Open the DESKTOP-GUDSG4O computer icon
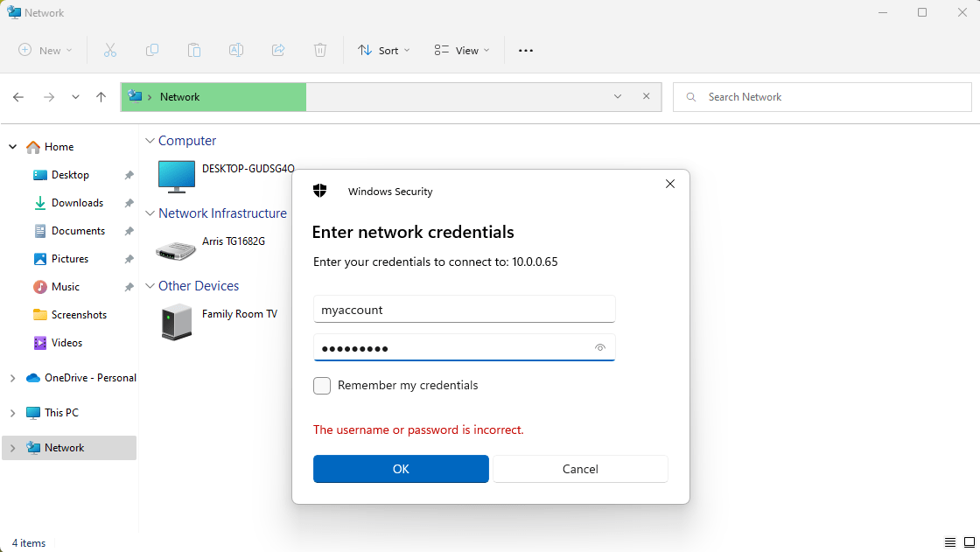 (x=176, y=177)
